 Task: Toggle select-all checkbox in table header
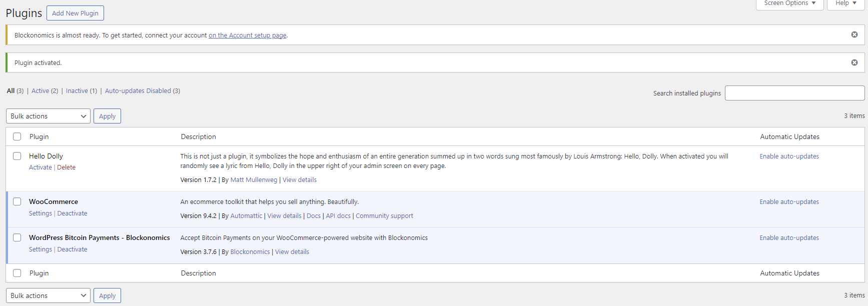[x=17, y=136]
